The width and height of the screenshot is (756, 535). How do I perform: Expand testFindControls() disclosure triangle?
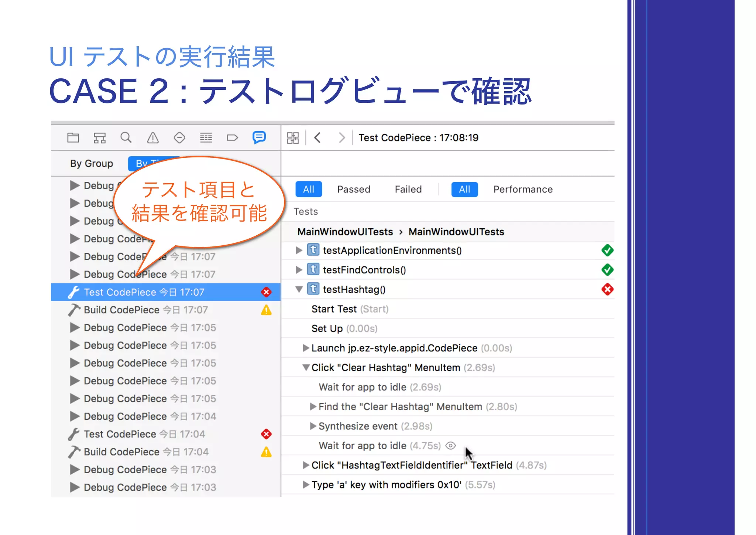[x=299, y=270]
